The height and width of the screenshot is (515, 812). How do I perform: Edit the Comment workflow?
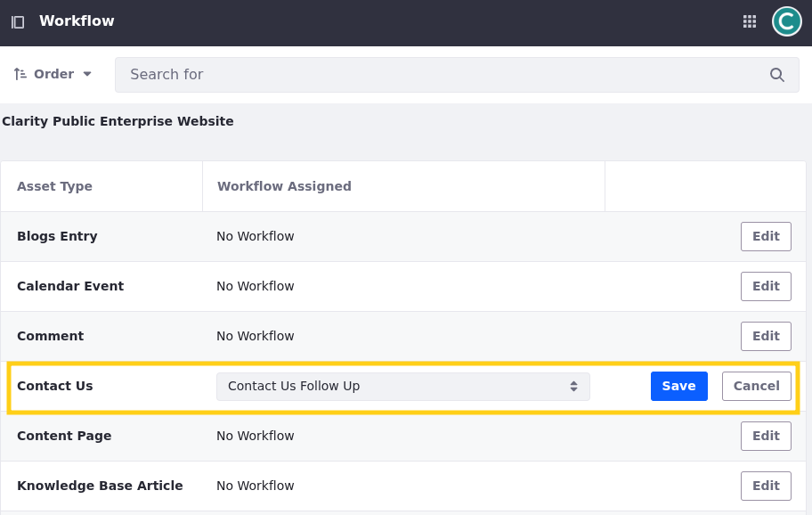(766, 336)
